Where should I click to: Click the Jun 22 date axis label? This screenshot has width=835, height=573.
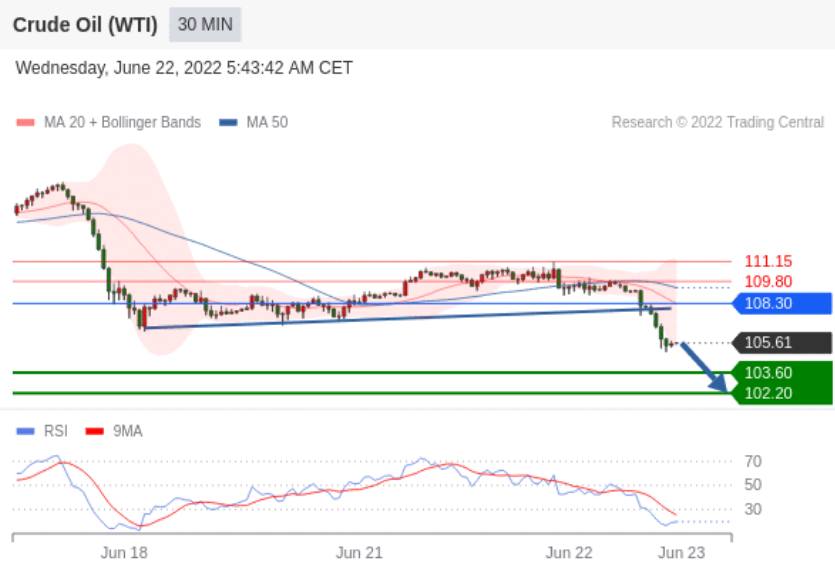point(569,553)
